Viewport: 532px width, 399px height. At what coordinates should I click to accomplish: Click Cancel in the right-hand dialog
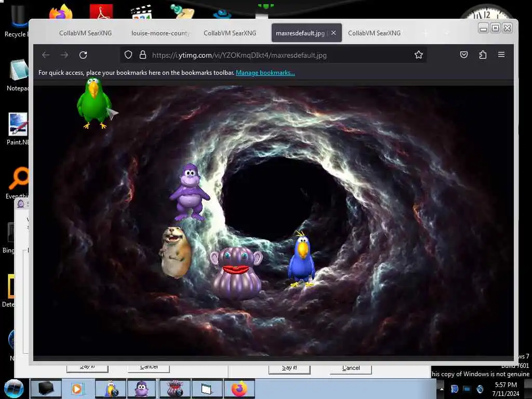click(351, 368)
